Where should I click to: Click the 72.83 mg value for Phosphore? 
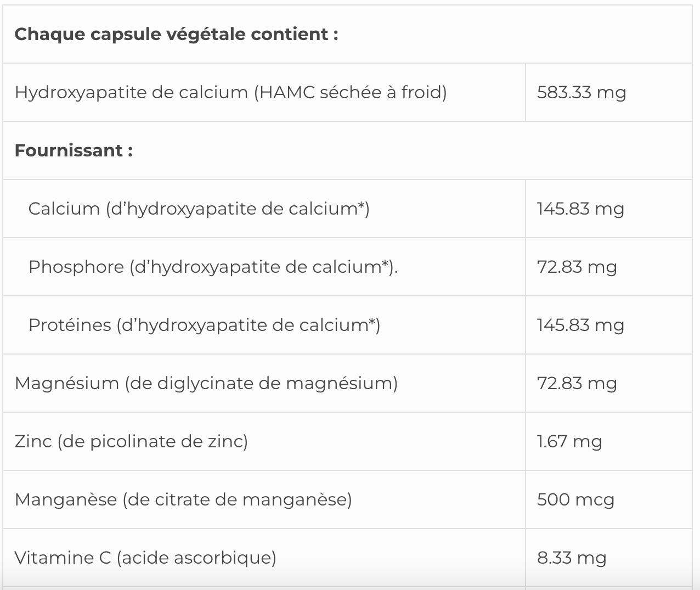(577, 267)
